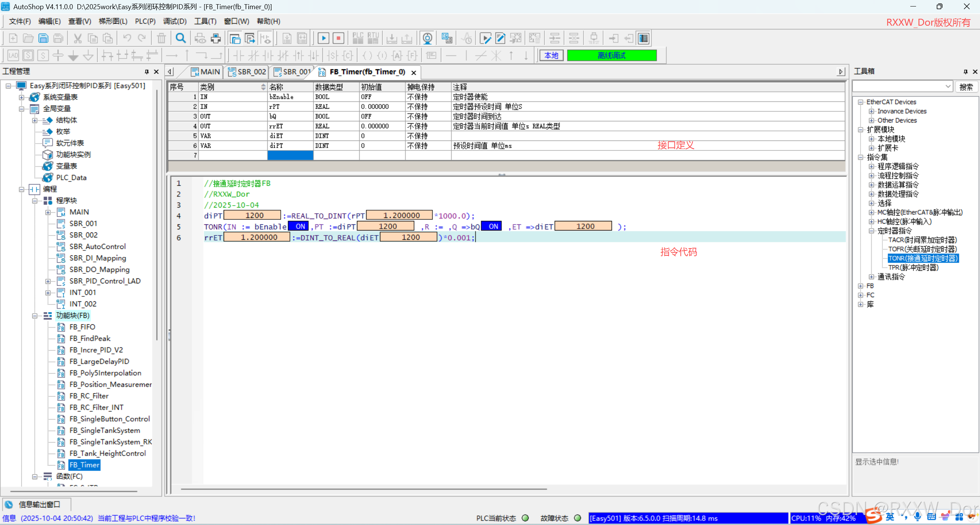Click the Print toolbar icon
Image resolution: width=980 pixels, height=525 pixels.
click(216, 38)
